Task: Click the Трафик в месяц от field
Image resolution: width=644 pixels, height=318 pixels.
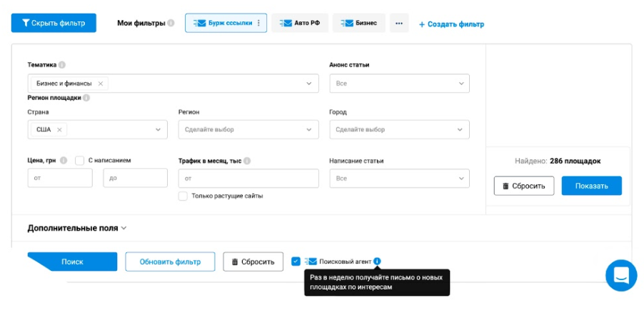Action: tap(248, 178)
